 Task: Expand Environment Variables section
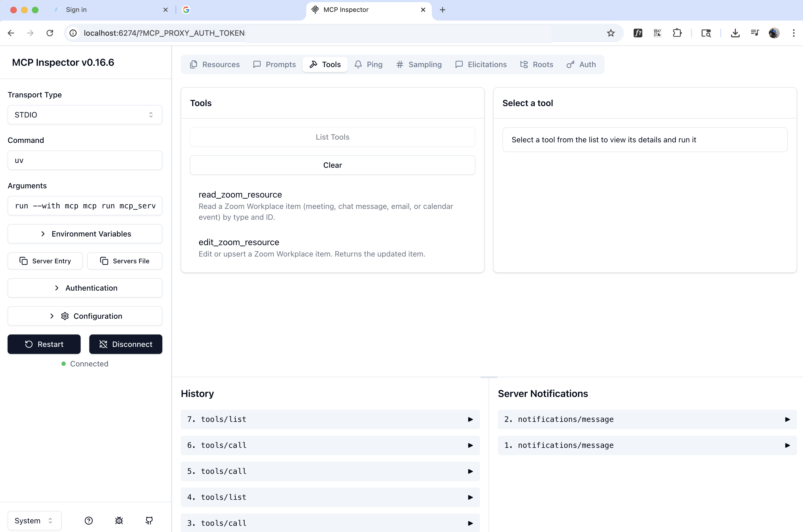pyautogui.click(x=85, y=234)
